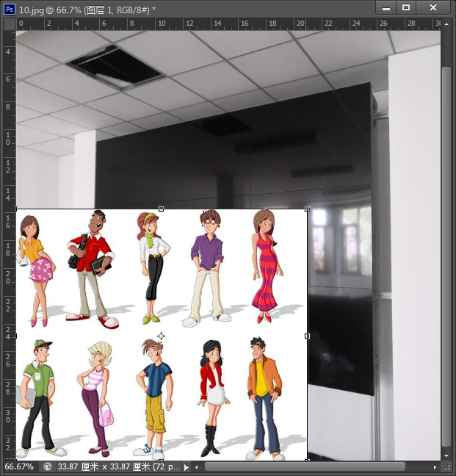Click the vertical scrollbar thumb
This screenshot has height=476, width=456.
pos(446,256)
